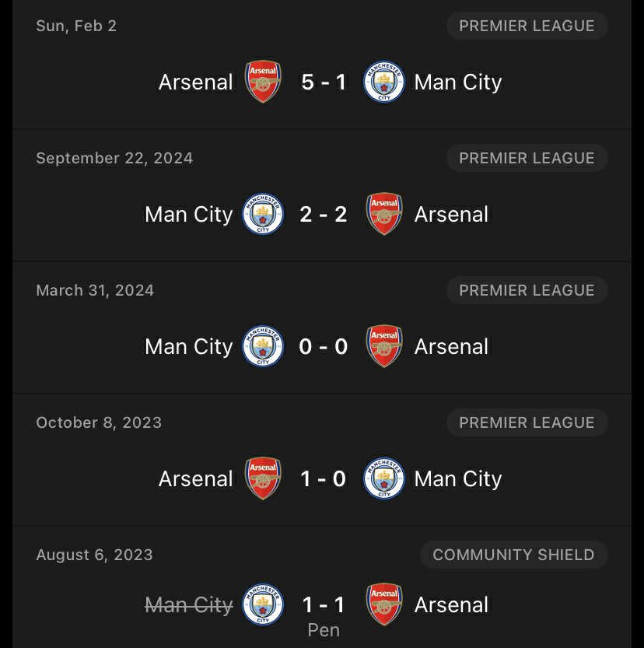Screen dimensions: 644x648
Task: Select Premier League tag on Feb 2 match
Action: 527,26
